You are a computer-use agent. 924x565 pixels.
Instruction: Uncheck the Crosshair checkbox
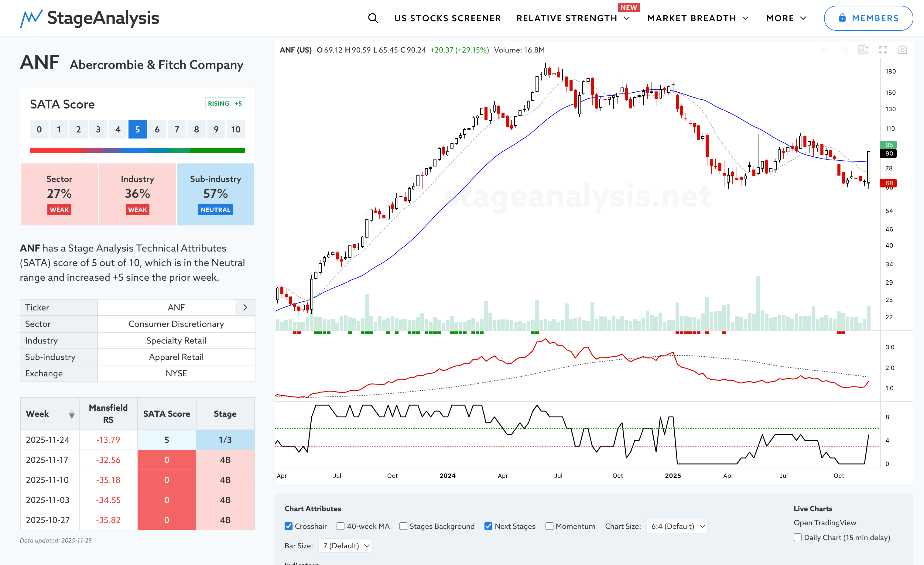[288, 526]
